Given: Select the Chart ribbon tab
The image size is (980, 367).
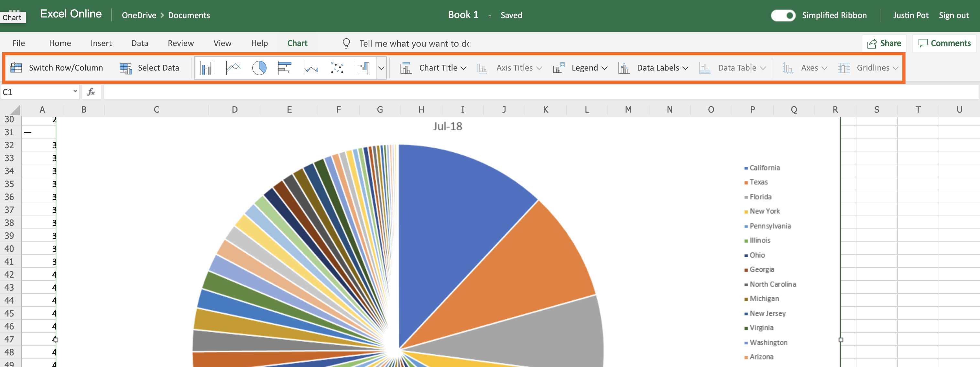Looking at the screenshot, I should tap(298, 43).
